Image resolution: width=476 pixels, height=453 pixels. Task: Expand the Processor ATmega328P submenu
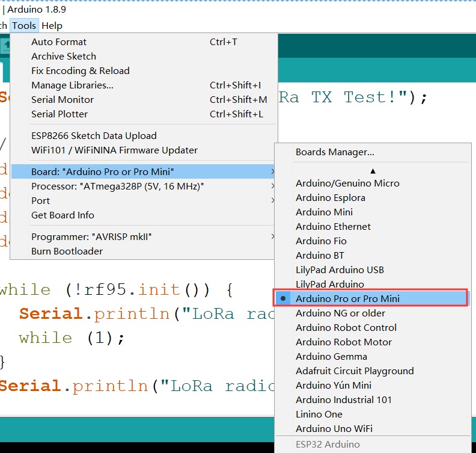click(x=142, y=186)
